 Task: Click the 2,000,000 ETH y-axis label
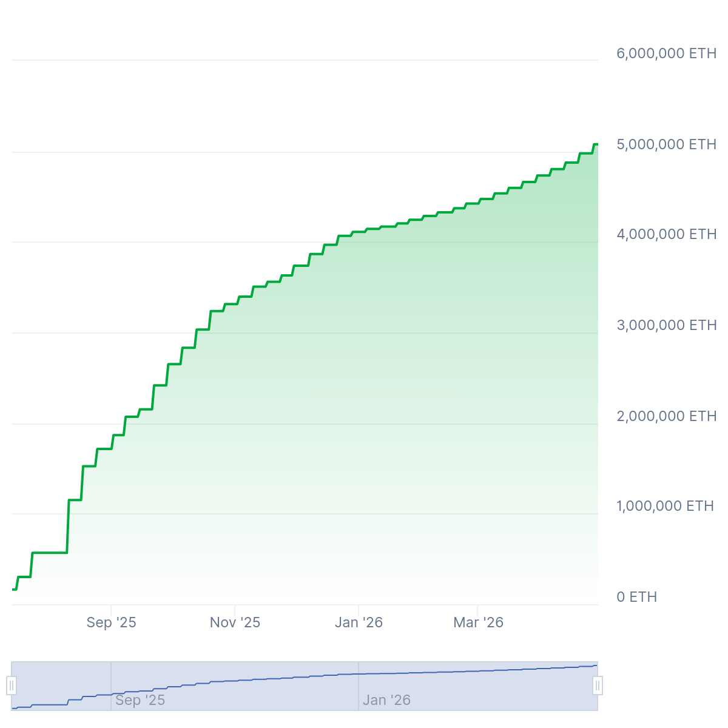666,416
